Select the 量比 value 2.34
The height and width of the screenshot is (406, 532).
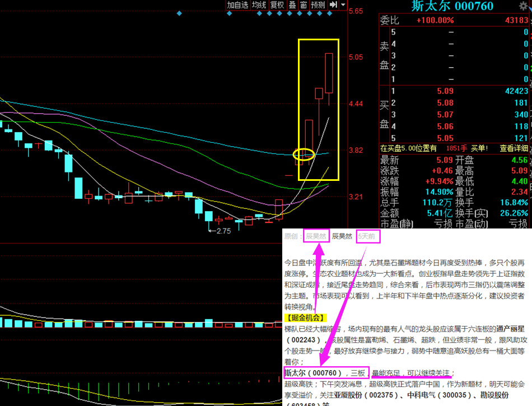coord(520,192)
